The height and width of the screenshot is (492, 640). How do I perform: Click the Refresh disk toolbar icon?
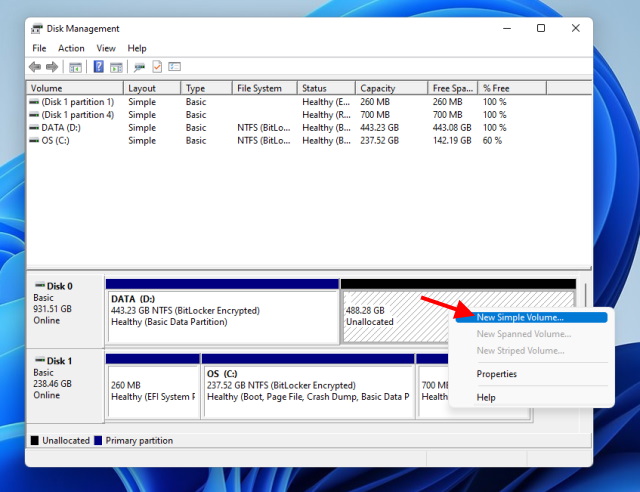click(x=139, y=67)
